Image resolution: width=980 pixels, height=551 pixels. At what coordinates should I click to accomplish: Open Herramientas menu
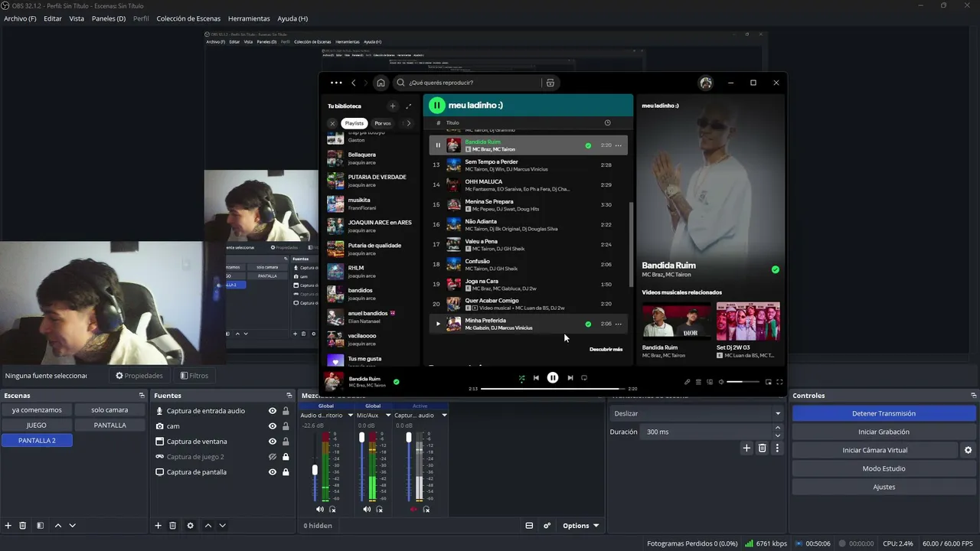249,18
